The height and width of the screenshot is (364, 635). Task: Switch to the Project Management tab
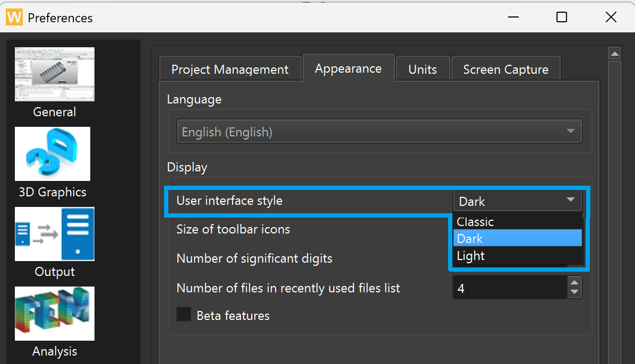click(230, 70)
